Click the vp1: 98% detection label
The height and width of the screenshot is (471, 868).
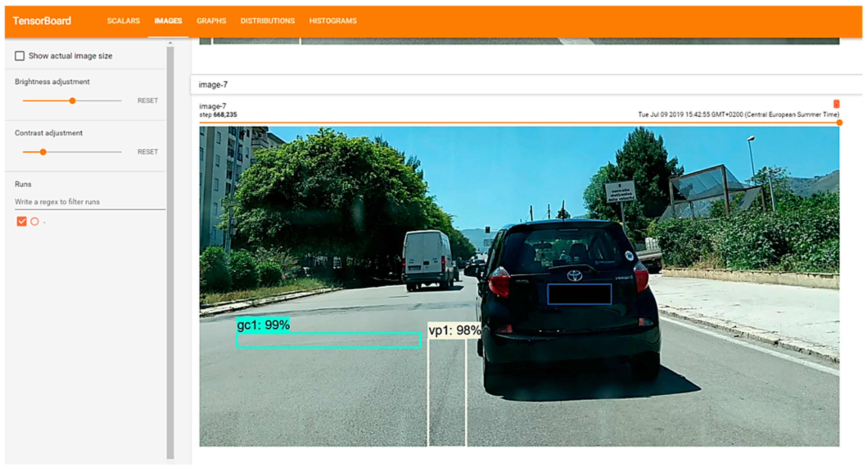tap(454, 330)
